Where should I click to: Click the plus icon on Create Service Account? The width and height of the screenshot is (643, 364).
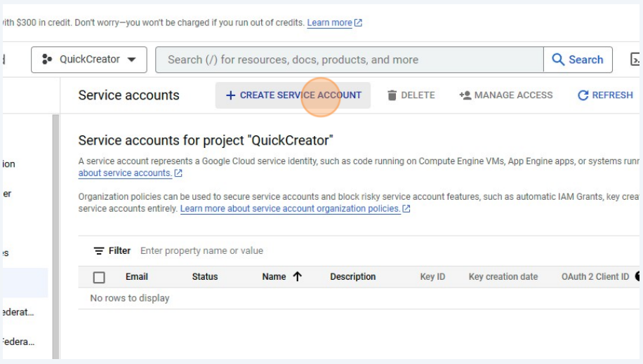230,95
